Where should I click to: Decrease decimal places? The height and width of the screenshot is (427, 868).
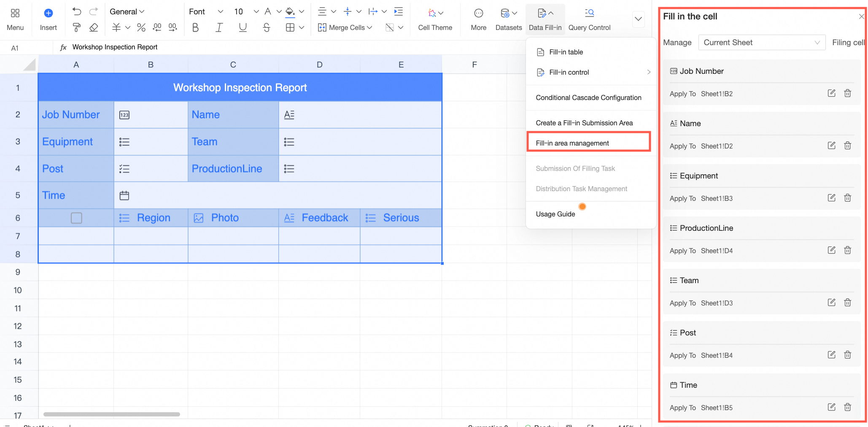pyautogui.click(x=157, y=27)
